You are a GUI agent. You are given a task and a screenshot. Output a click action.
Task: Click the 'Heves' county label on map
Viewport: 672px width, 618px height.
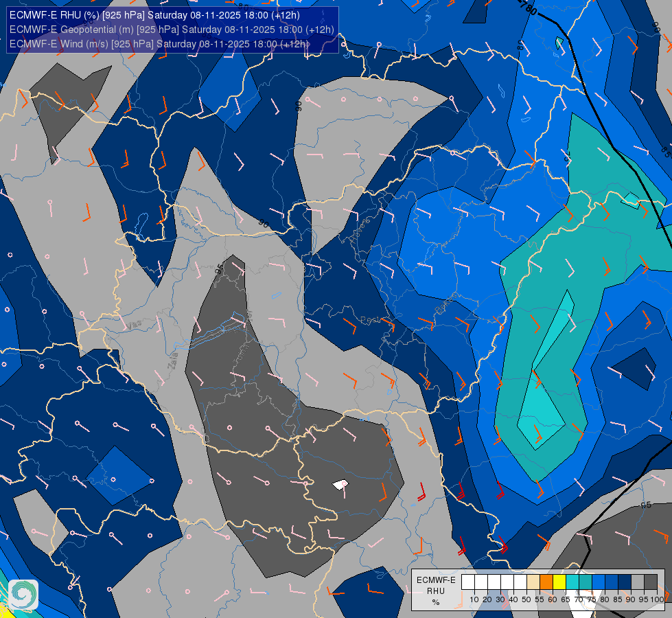point(360,230)
